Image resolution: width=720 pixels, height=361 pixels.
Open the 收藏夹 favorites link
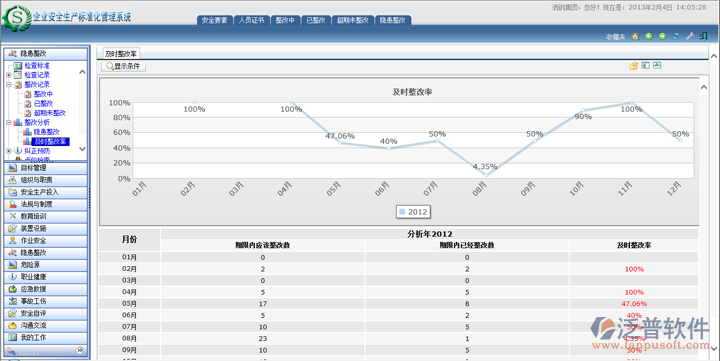coord(615,37)
